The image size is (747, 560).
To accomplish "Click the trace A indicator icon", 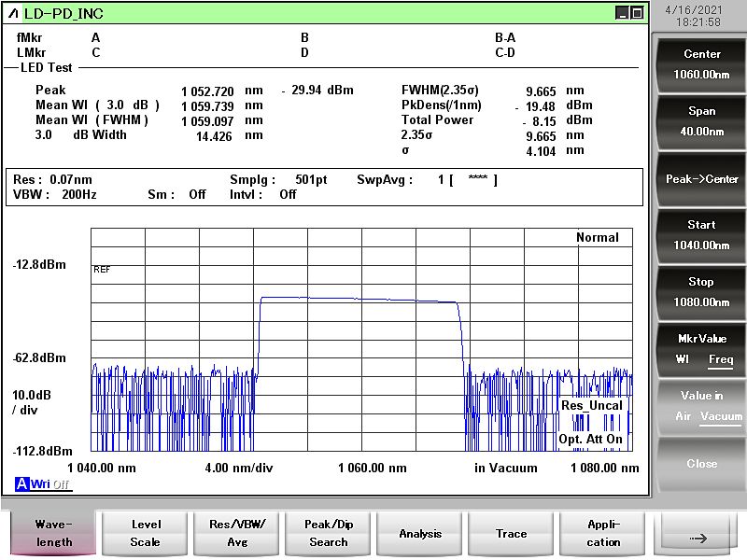I will pyautogui.click(x=21, y=483).
